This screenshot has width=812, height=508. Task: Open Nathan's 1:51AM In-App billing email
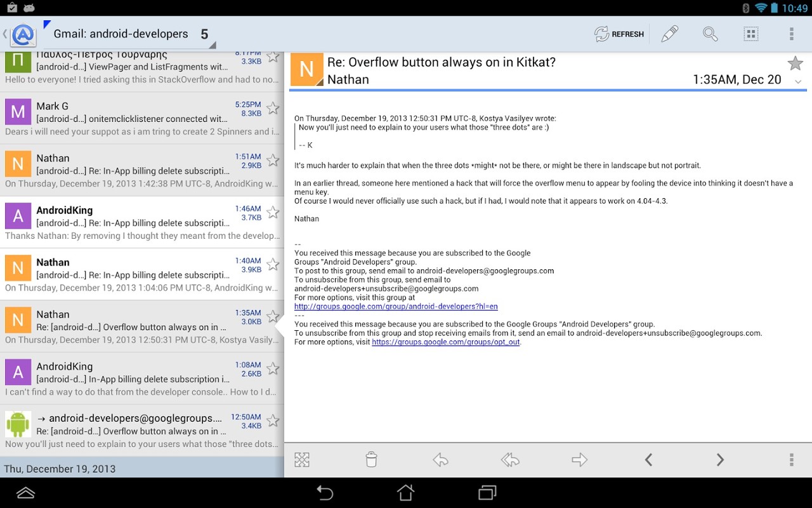click(142, 170)
